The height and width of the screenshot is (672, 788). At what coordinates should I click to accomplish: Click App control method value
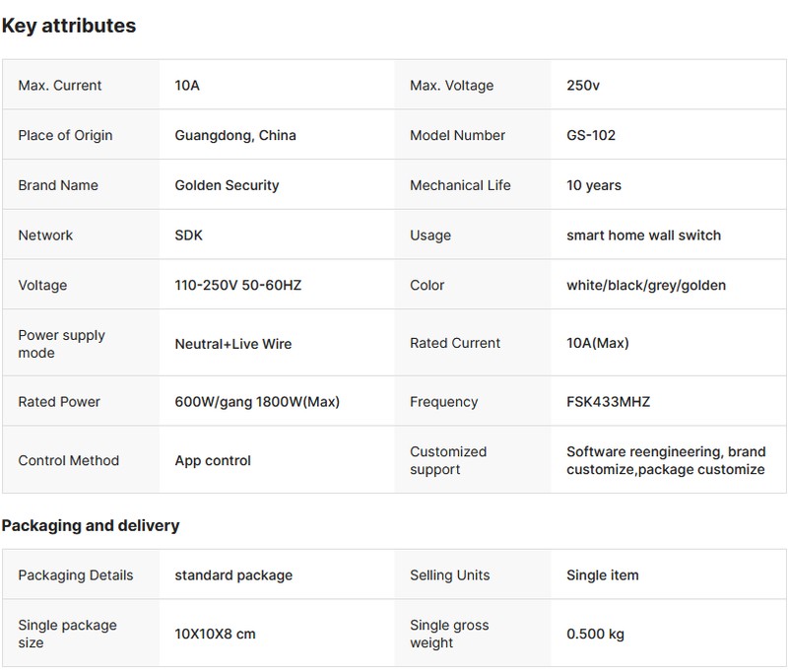[213, 460]
